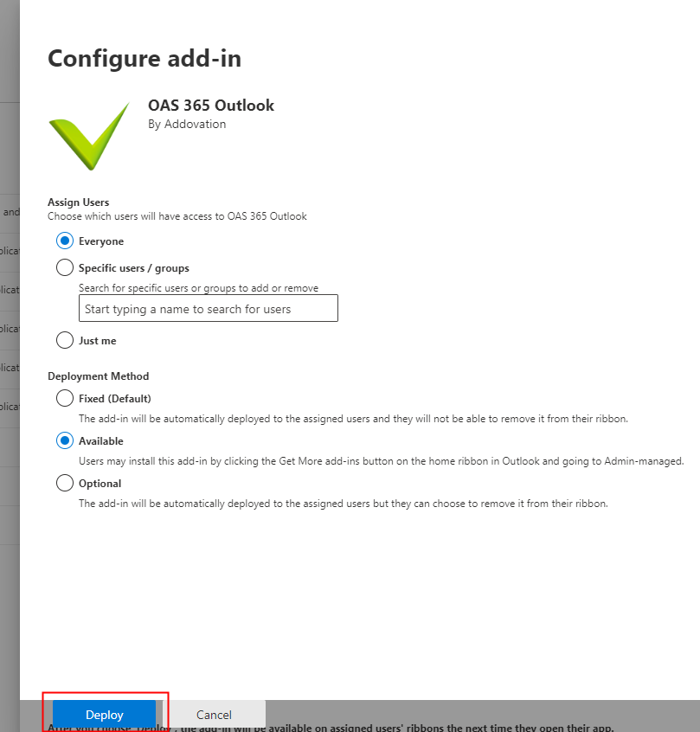Image resolution: width=700 pixels, height=732 pixels.
Task: Select the Available deployment method
Action: (x=64, y=440)
